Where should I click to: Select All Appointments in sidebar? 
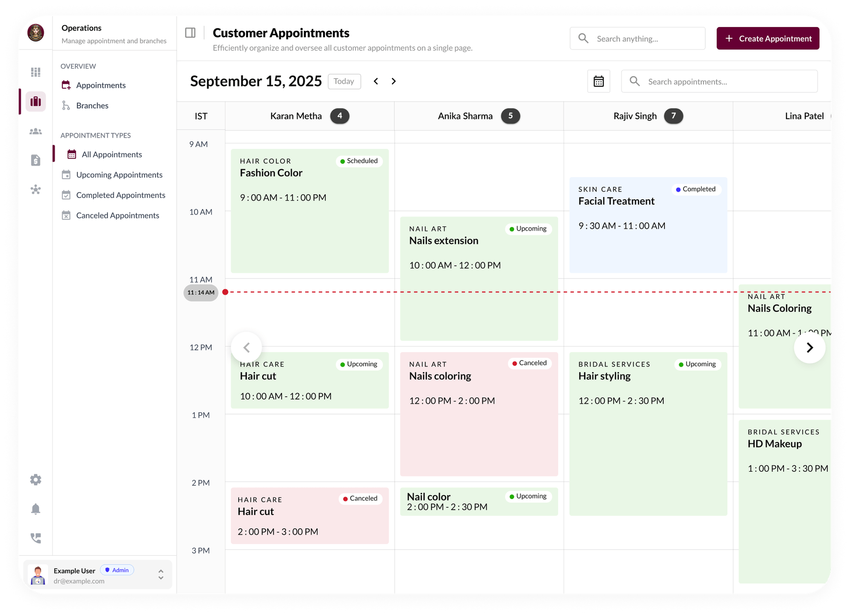click(112, 154)
